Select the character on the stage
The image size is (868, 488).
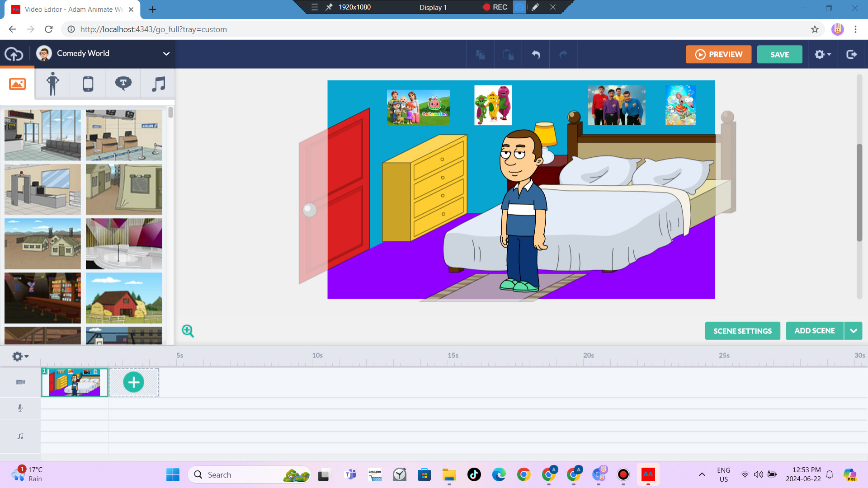click(x=523, y=210)
